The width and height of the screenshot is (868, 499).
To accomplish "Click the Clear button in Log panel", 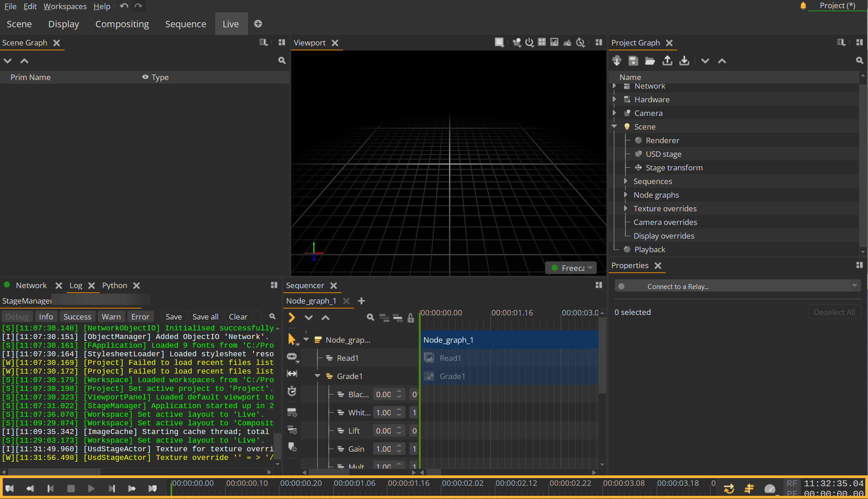I will coord(238,317).
